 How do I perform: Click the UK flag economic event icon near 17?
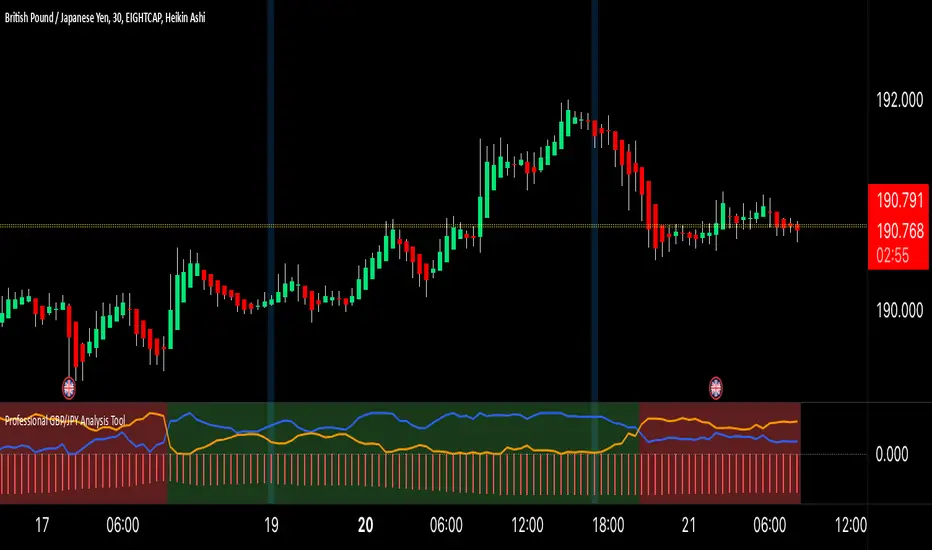(69, 388)
